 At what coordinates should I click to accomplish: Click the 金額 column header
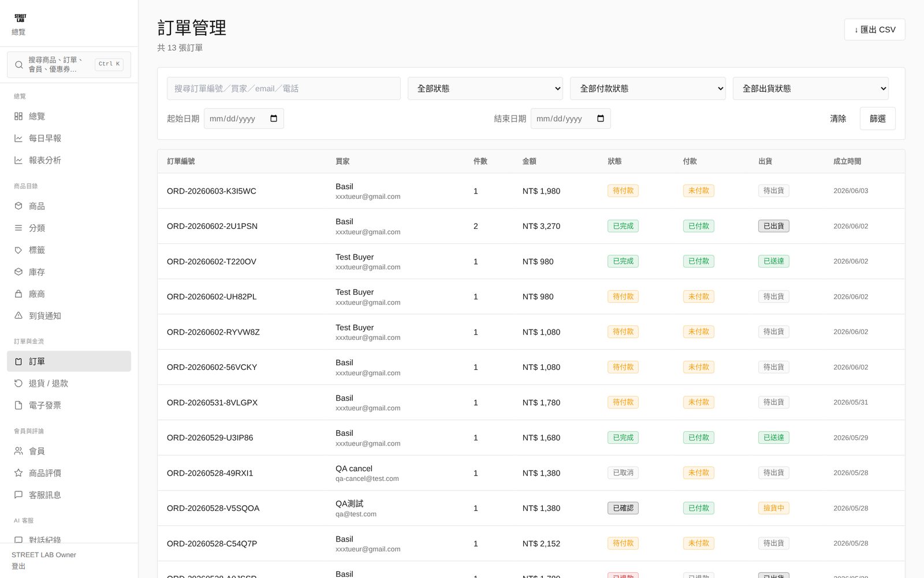coord(529,161)
